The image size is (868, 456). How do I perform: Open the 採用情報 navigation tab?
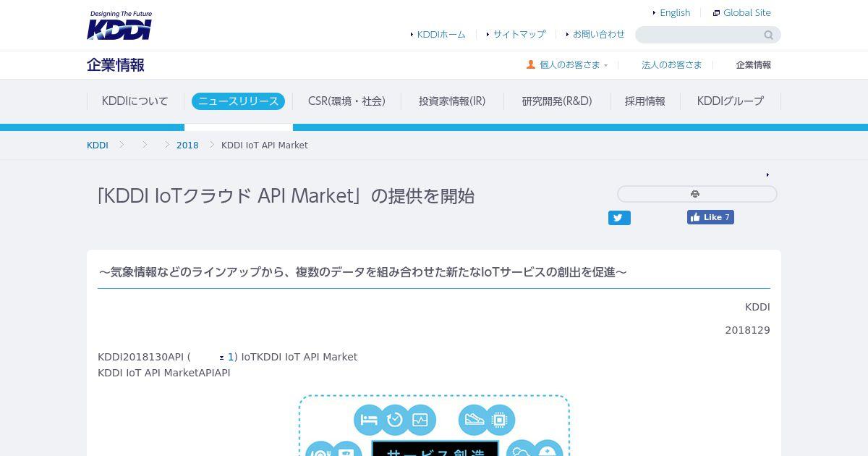[x=645, y=101]
